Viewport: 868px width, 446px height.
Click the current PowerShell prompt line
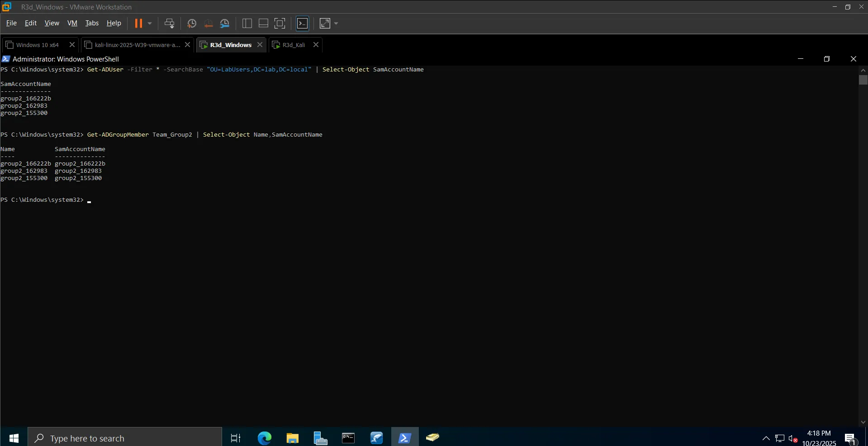coord(46,200)
